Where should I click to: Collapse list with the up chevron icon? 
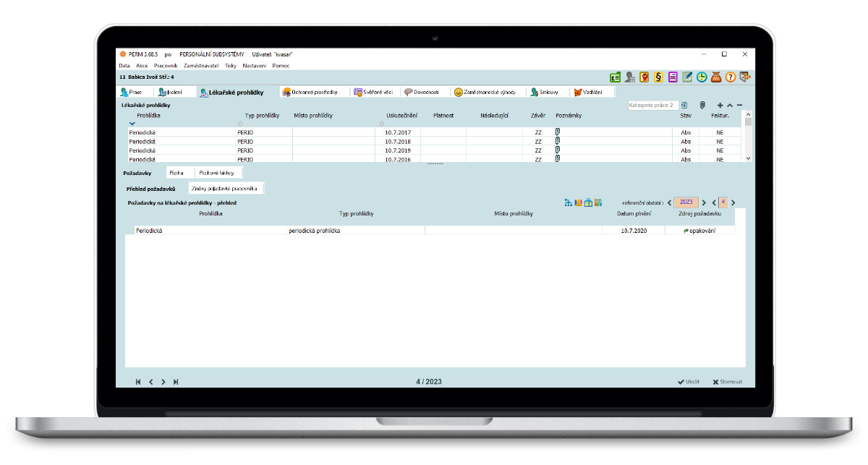tap(730, 106)
